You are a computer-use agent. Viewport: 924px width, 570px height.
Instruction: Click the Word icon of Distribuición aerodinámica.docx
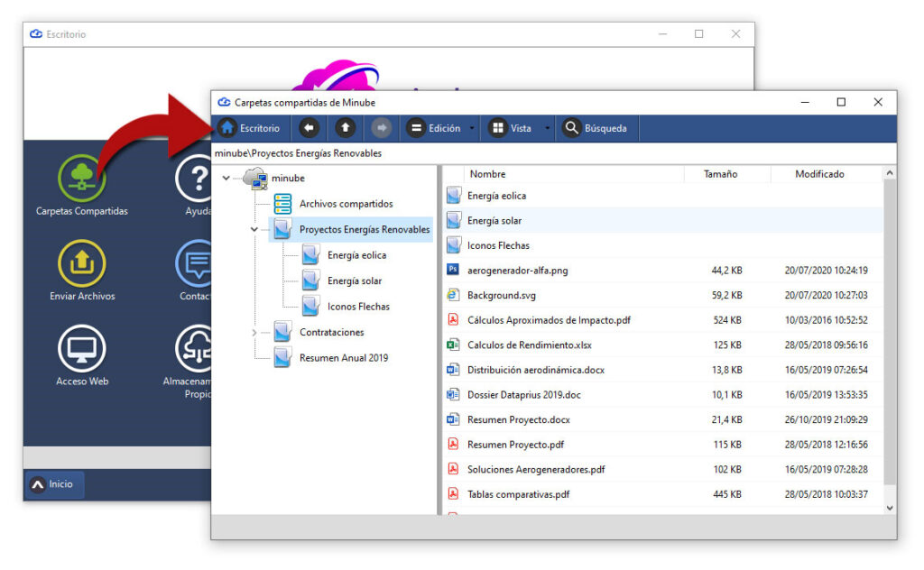(453, 369)
